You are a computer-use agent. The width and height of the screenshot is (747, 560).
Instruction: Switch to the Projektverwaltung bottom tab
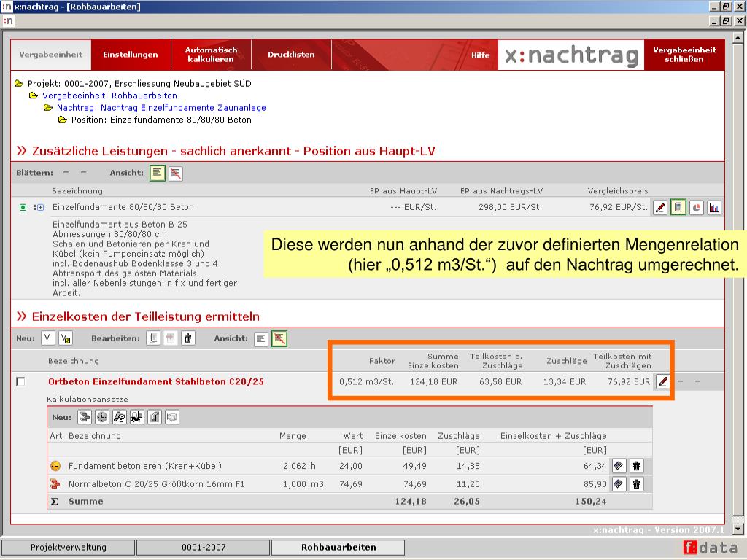(x=68, y=547)
